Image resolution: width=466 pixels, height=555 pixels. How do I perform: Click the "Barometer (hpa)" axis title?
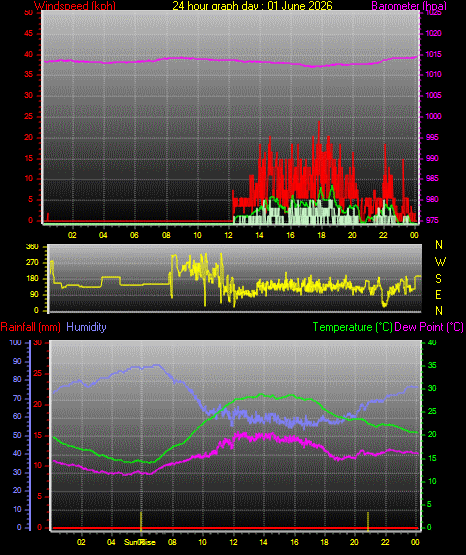tap(409, 6)
